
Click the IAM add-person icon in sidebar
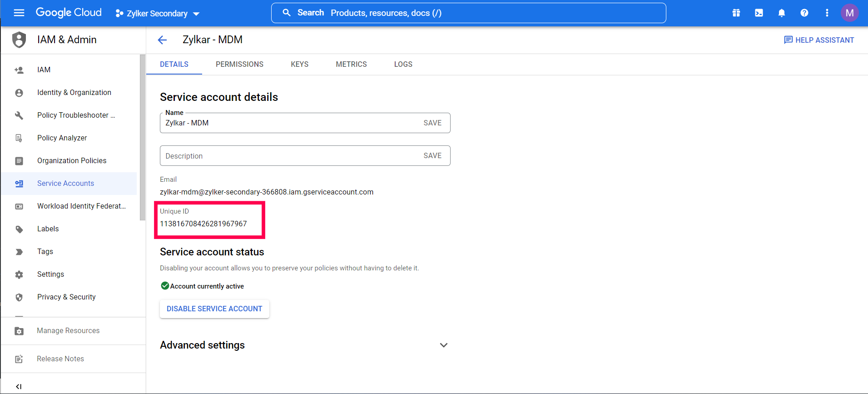19,70
